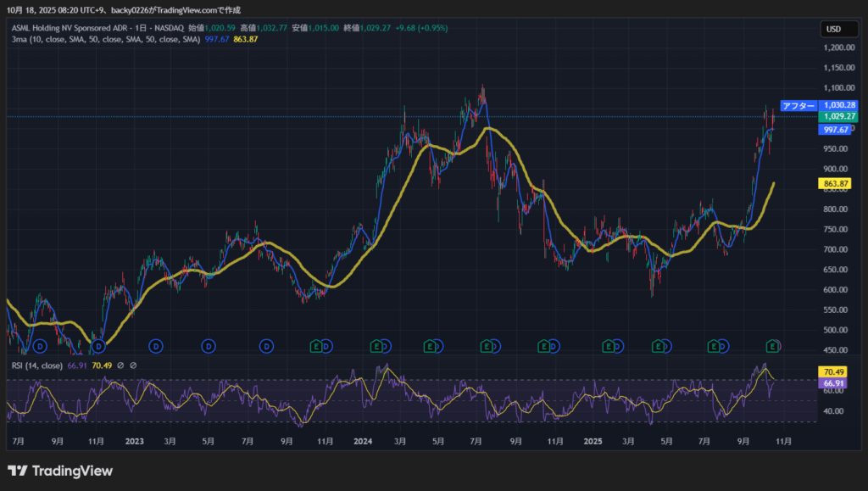This screenshot has height=491, width=868.
Task: Click the rightmost green E earnings marker
Action: 772,346
